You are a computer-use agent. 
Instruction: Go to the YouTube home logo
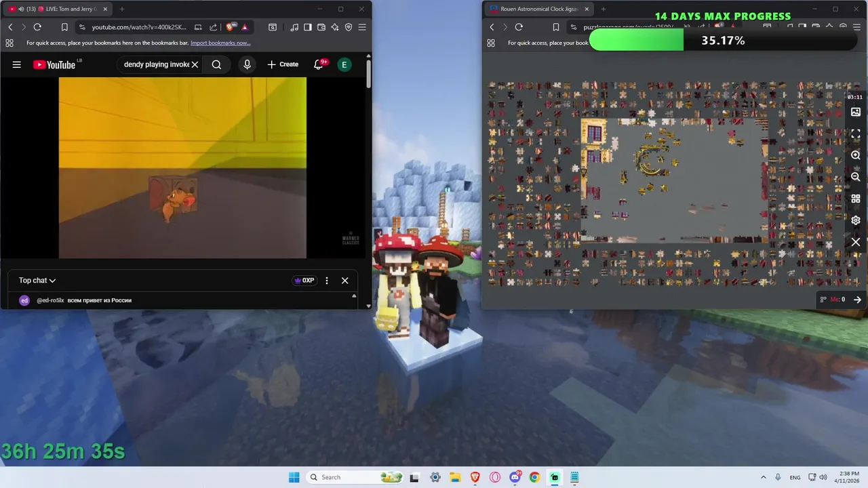coord(54,64)
